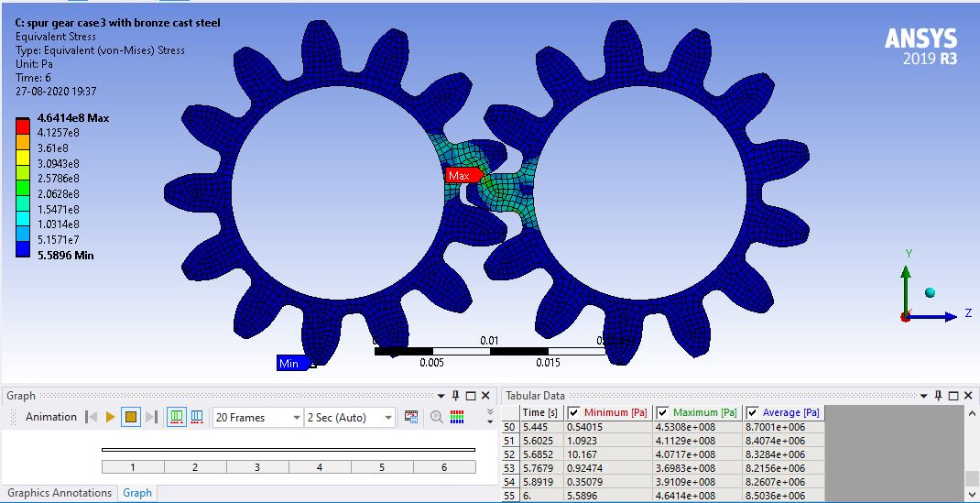The height and width of the screenshot is (503, 980).
Task: Close the Graph panel
Action: 485,396
